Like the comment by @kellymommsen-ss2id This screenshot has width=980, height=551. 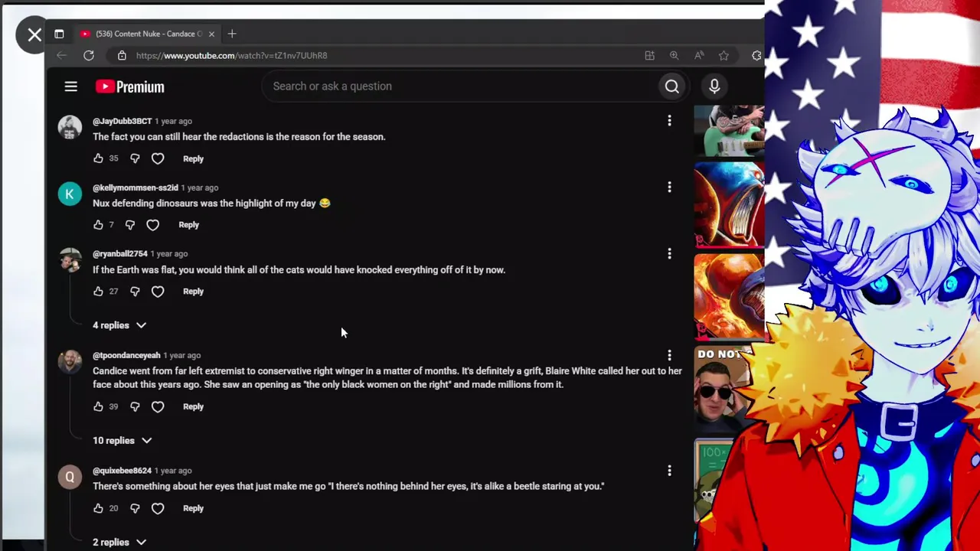click(98, 225)
